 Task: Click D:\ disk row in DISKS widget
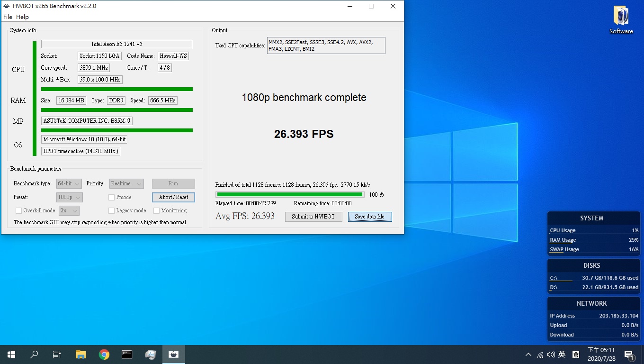(x=594, y=287)
